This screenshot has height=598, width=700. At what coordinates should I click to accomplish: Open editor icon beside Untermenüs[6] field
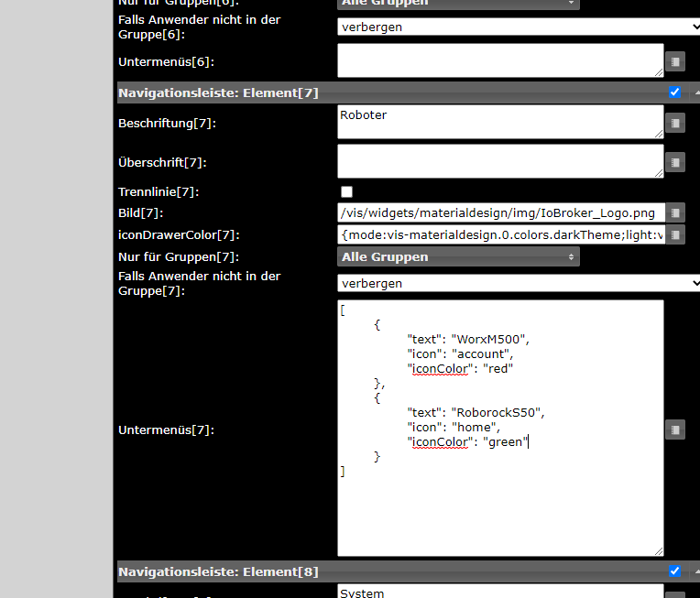[675, 61]
